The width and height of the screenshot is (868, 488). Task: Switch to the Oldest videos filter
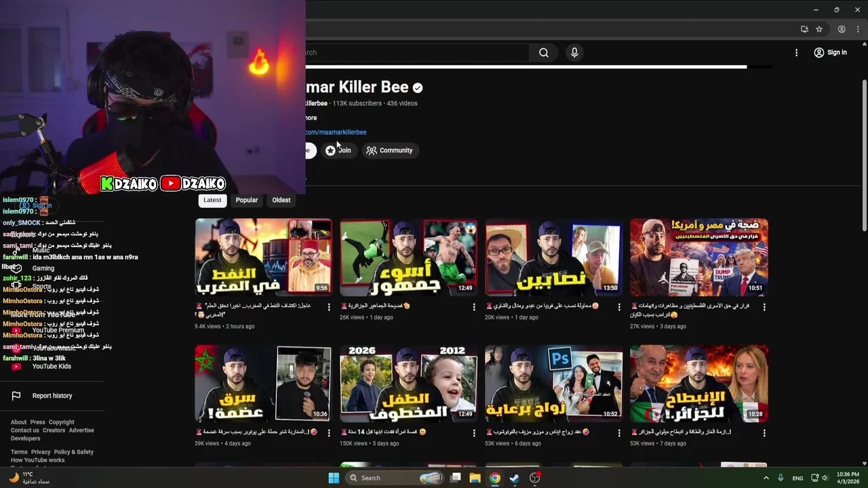(x=281, y=200)
